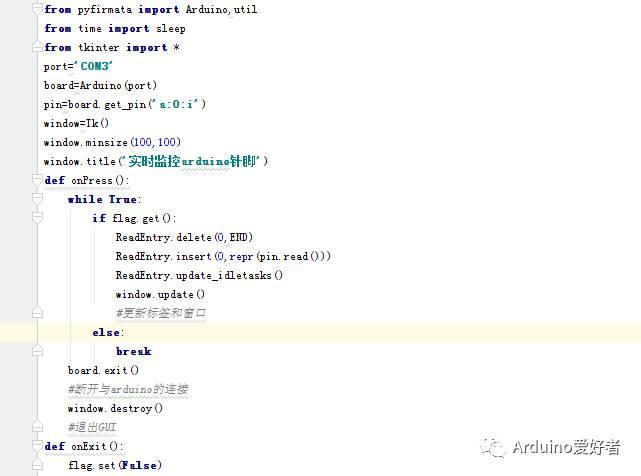Collapse the imports fold at 'from pyfirmata import' line
Viewport: 641px width, 476px height.
(37, 9)
